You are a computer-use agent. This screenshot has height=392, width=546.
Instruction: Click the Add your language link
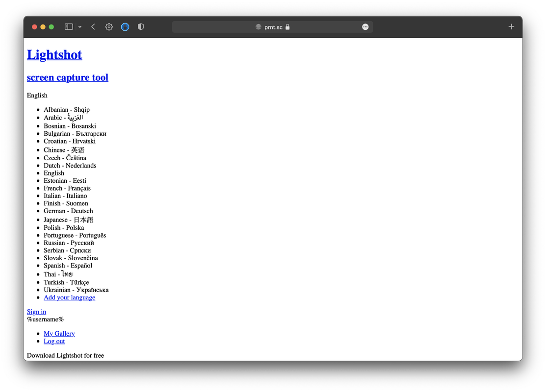click(70, 297)
